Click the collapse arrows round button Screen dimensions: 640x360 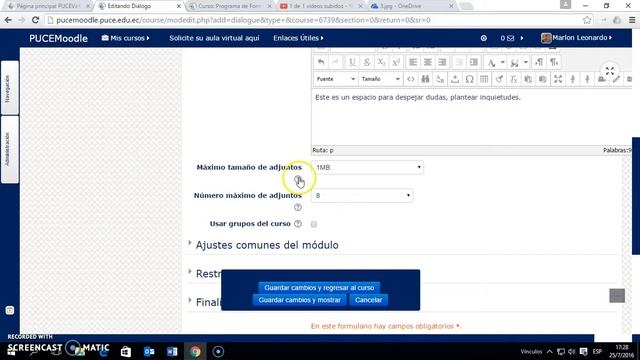coord(610,71)
